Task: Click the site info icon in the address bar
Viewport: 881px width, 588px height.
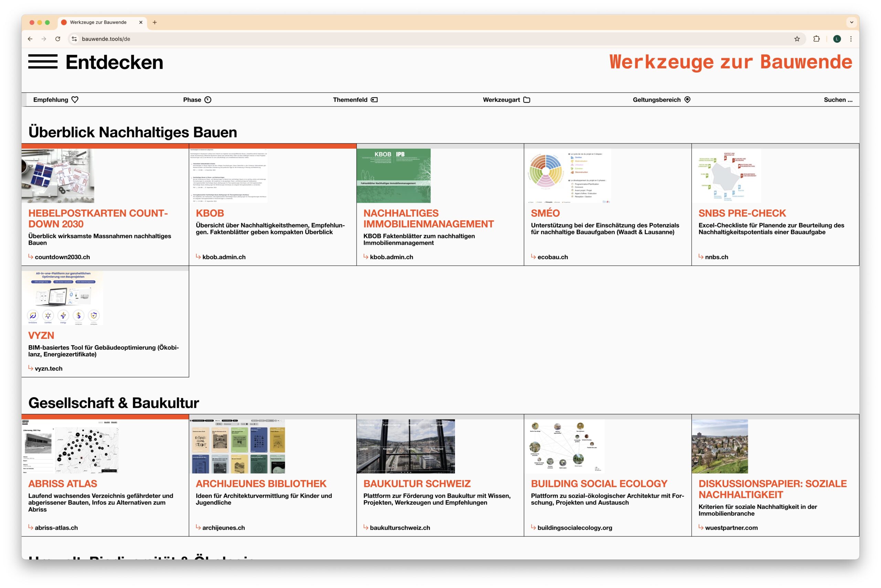Action: [x=74, y=39]
